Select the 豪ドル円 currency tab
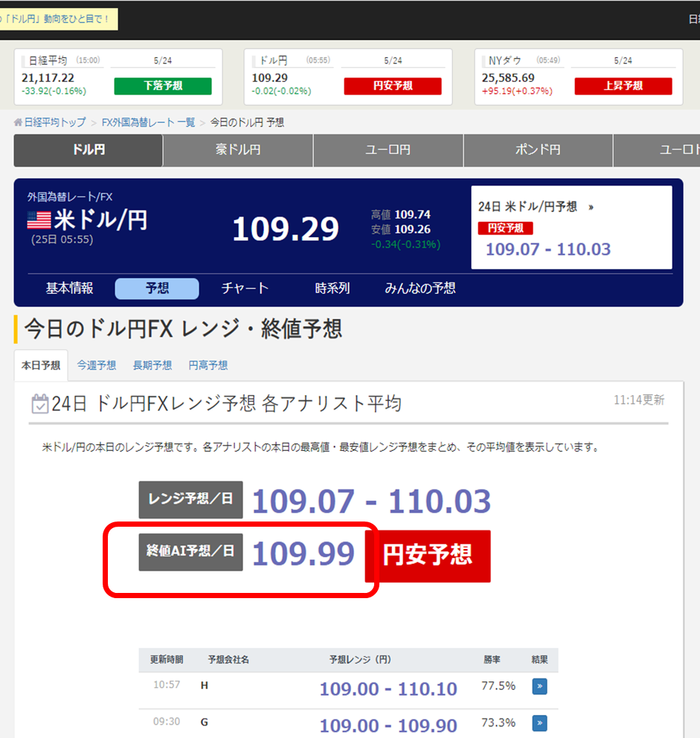Viewport: 700px width, 738px height. point(237,150)
